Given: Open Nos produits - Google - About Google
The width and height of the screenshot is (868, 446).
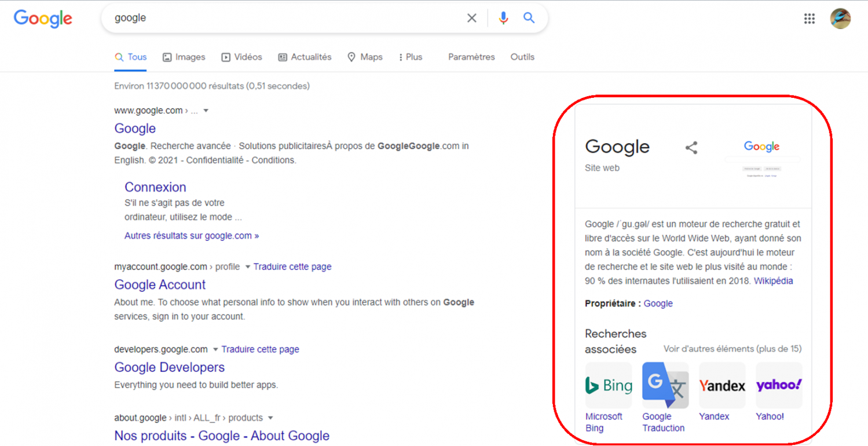Looking at the screenshot, I should point(222,436).
